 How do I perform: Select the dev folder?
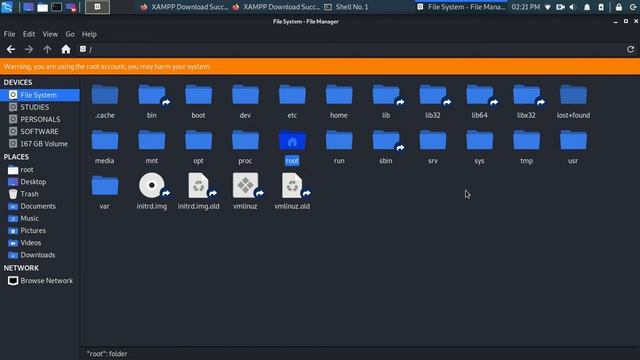coord(245,95)
